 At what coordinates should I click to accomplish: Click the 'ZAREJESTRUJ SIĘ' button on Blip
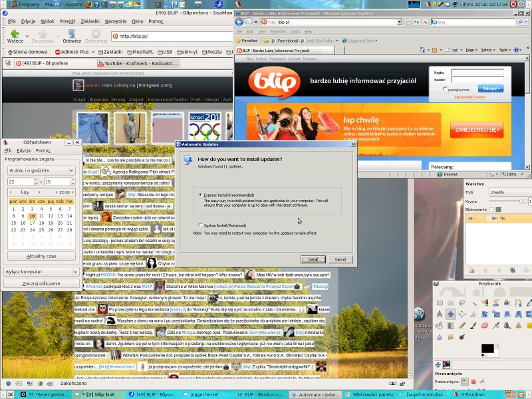point(477,130)
